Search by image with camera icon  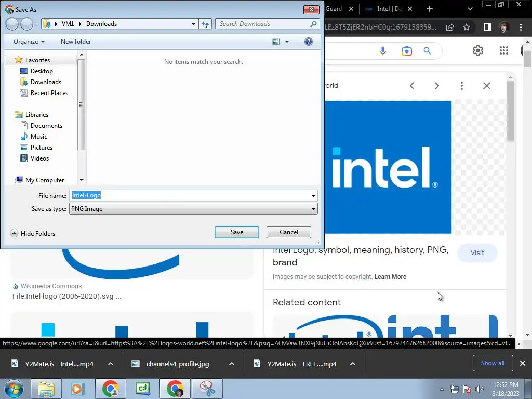(x=406, y=51)
